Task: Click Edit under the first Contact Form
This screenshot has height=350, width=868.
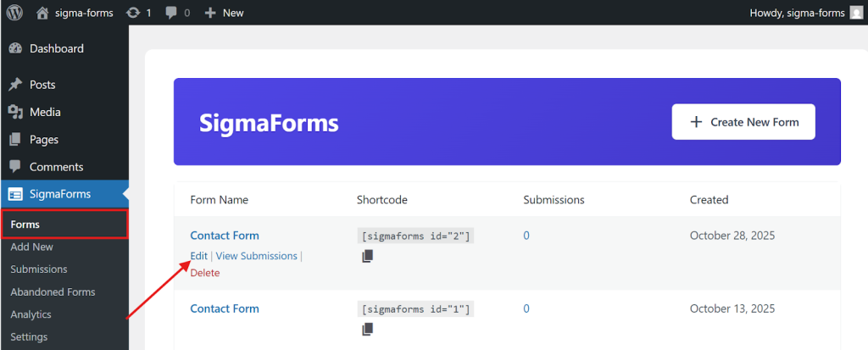Action: (198, 256)
